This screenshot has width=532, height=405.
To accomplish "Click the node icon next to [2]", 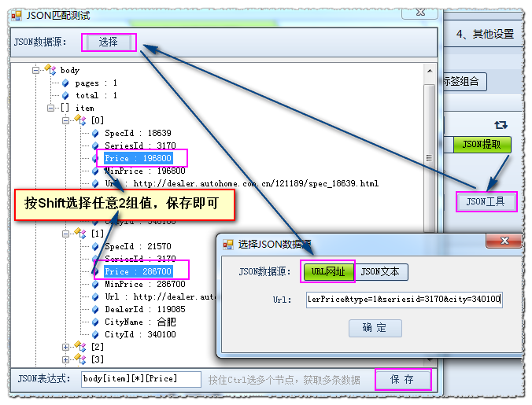I will coord(79,347).
